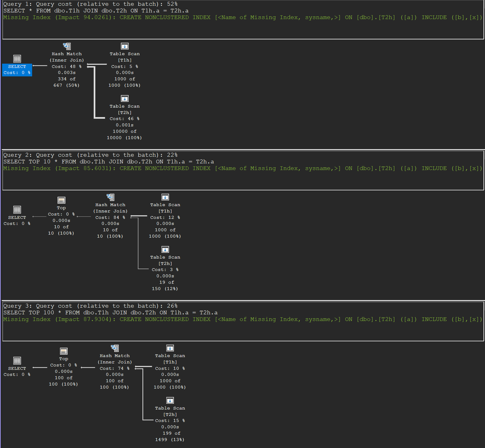Select the SELECT operator icon in Query 1
485x448 pixels.
coord(17,59)
